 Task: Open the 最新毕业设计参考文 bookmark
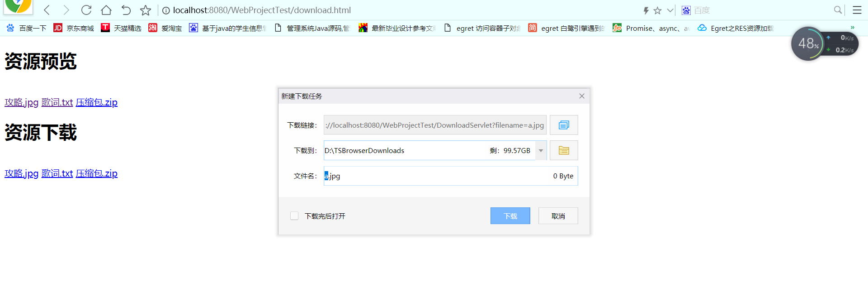(x=397, y=28)
